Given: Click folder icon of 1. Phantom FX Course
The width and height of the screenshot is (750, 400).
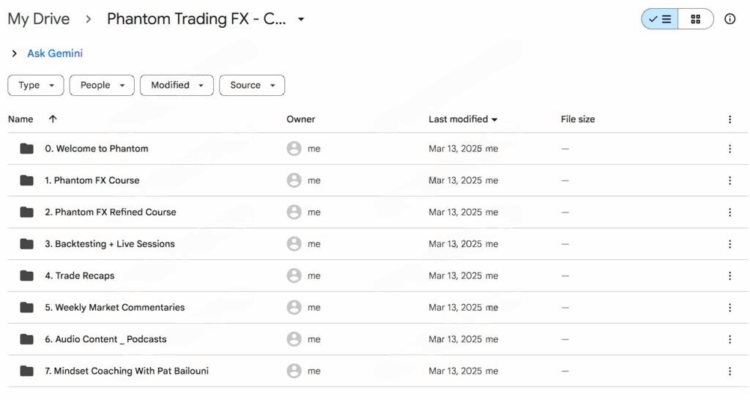Looking at the screenshot, I should point(27,180).
